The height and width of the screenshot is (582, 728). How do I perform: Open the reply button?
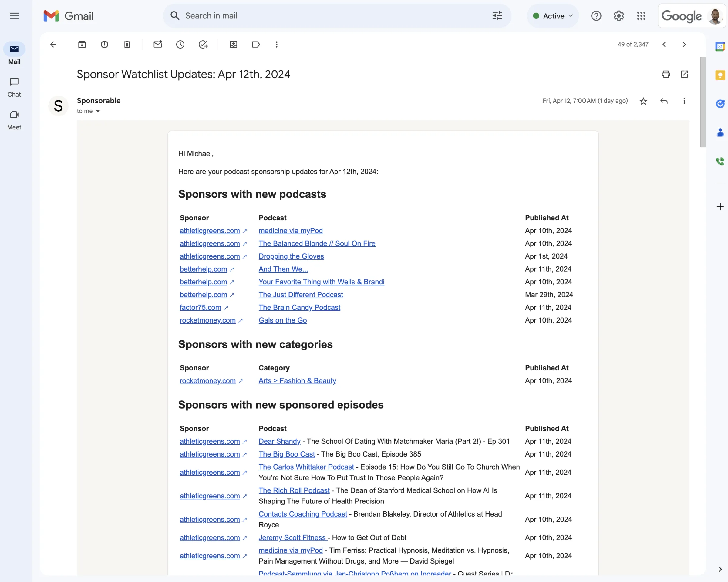pos(664,100)
